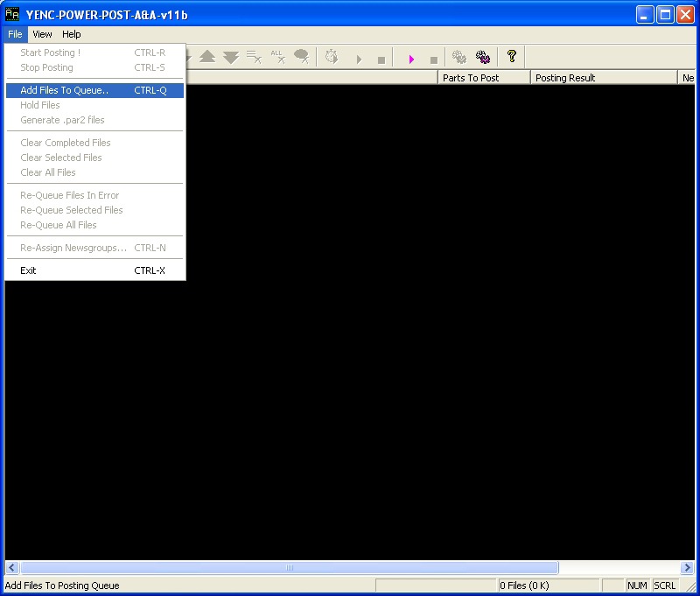Choose Start Posting ! menu entry
Screen dimensions: 700x596
coord(95,53)
